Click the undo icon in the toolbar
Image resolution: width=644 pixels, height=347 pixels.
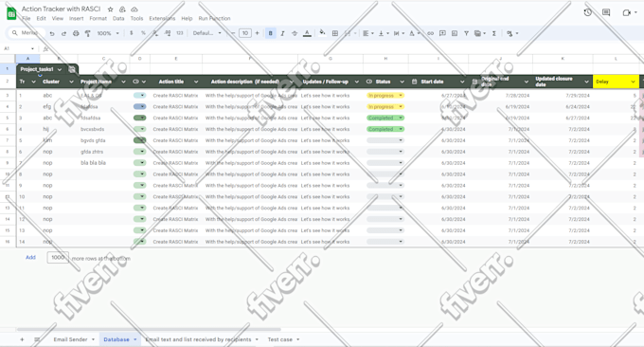point(52,33)
